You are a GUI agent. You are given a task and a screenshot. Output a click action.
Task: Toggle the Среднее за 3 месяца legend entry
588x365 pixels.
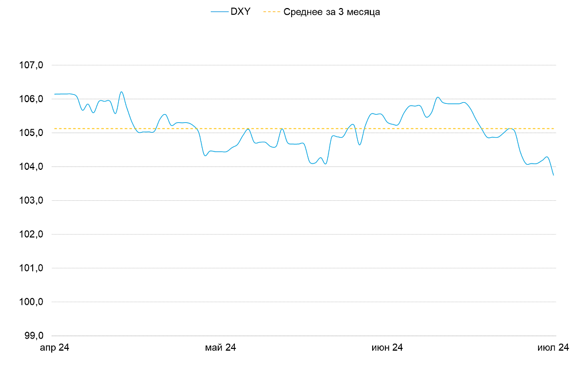pos(331,11)
